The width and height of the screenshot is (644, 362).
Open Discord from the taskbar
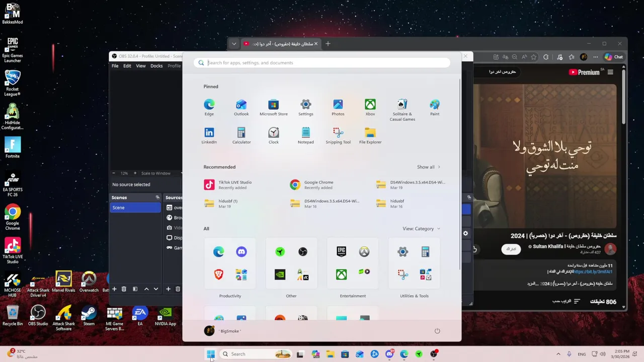(x=389, y=354)
